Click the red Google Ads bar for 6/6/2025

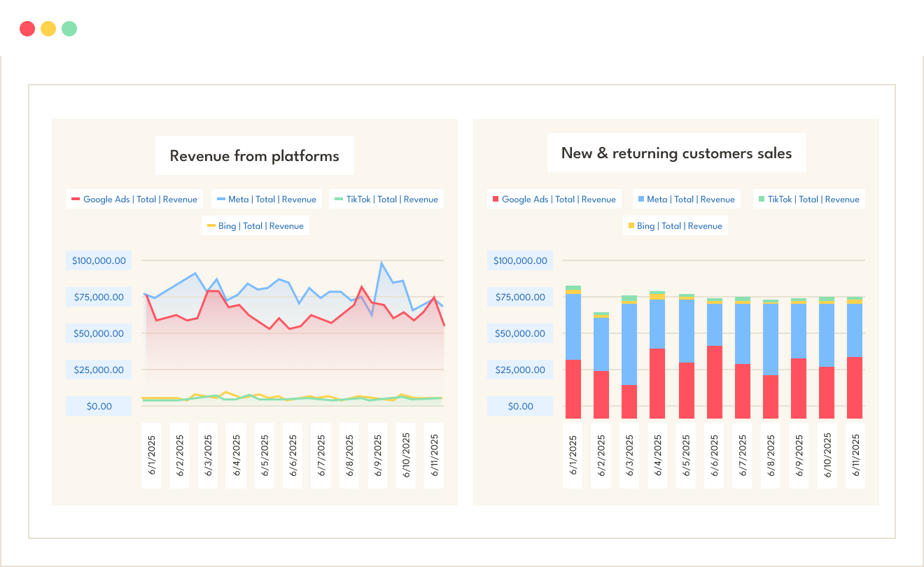714,381
